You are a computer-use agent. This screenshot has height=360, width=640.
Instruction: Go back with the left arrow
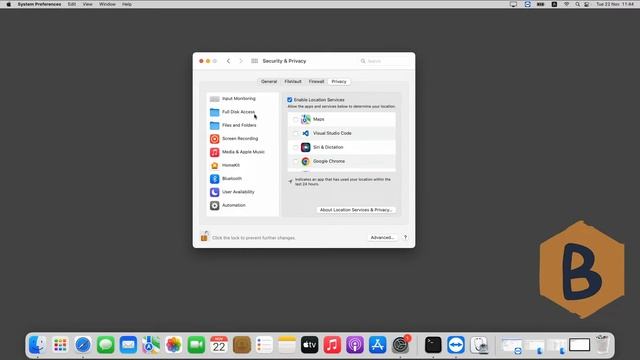pyautogui.click(x=229, y=61)
